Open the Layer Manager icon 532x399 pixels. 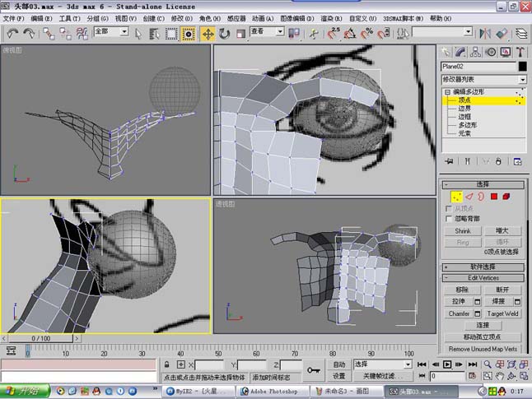coord(522,34)
